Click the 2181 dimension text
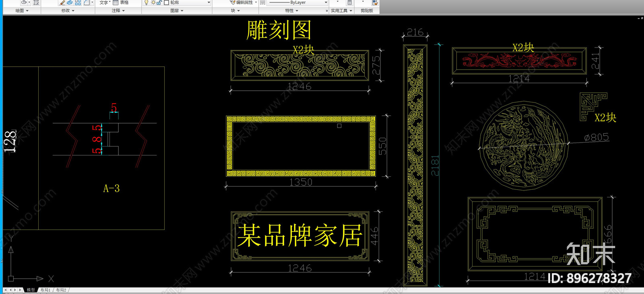 [435, 166]
